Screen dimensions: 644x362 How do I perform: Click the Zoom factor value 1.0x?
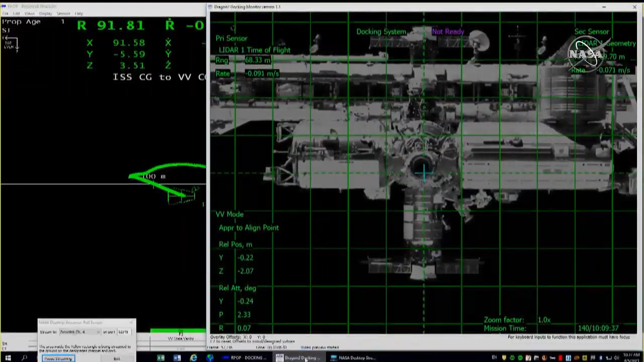[544, 320]
